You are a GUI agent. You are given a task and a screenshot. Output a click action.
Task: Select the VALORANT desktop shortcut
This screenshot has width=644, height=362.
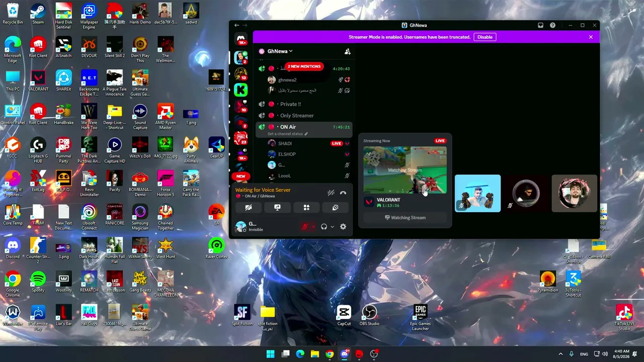[38, 81]
